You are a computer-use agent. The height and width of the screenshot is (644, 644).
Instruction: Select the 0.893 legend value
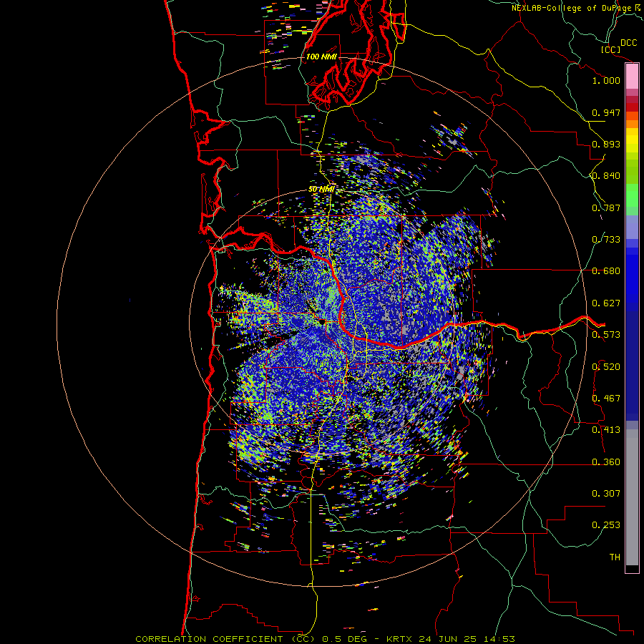pos(606,144)
